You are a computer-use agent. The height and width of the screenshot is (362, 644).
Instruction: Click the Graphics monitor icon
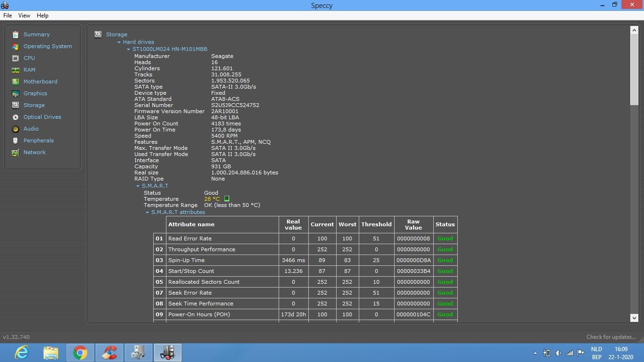click(x=16, y=93)
